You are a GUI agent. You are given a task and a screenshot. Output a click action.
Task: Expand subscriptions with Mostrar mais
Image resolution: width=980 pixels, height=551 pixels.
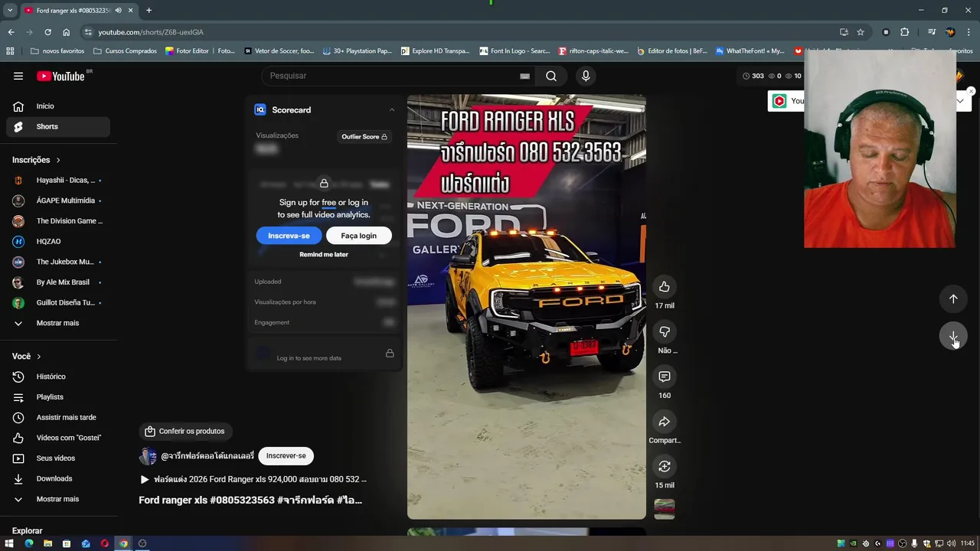58,323
